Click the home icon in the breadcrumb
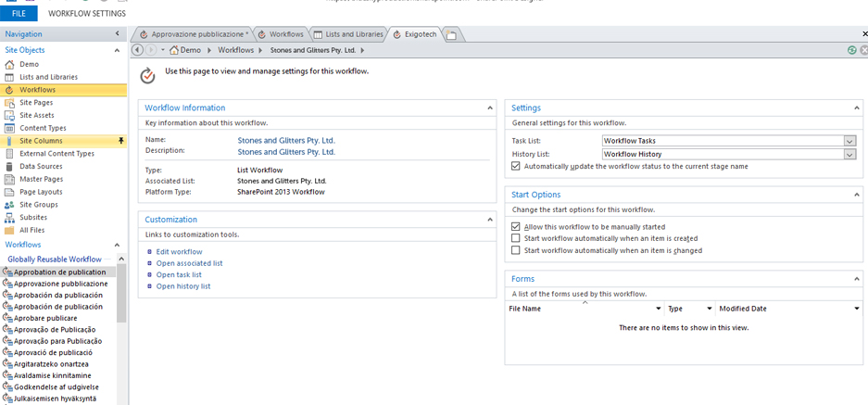Viewport: 868px width, 405px height. [x=174, y=50]
